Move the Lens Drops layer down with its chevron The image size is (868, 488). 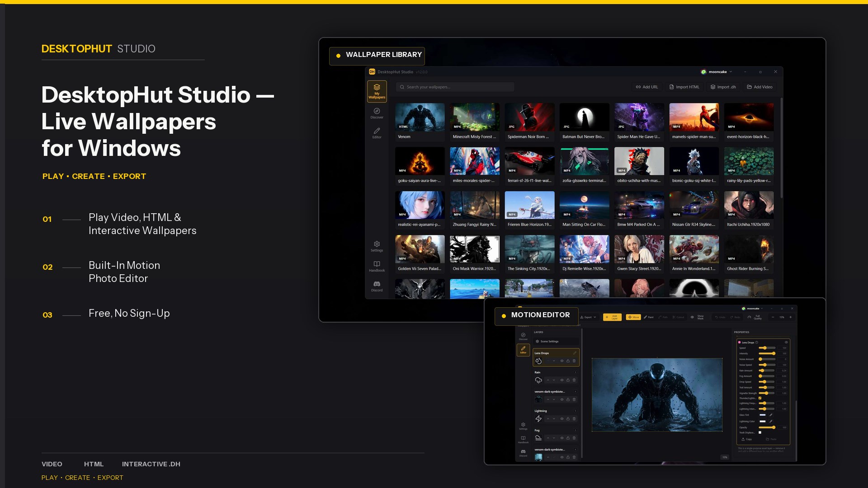(x=554, y=361)
